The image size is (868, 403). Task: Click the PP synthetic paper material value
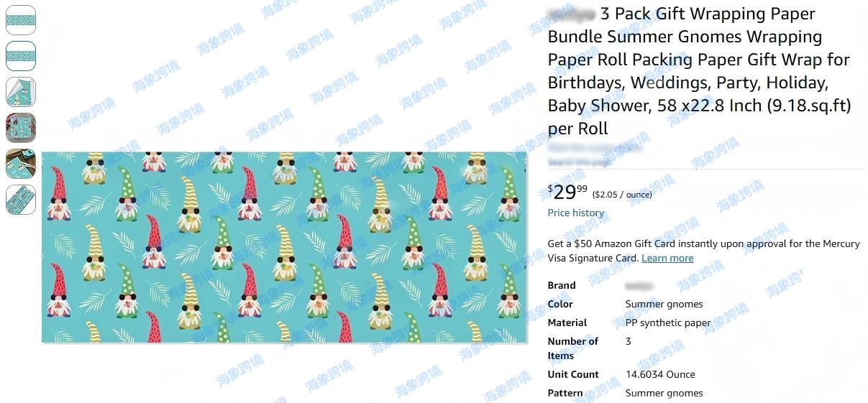668,323
